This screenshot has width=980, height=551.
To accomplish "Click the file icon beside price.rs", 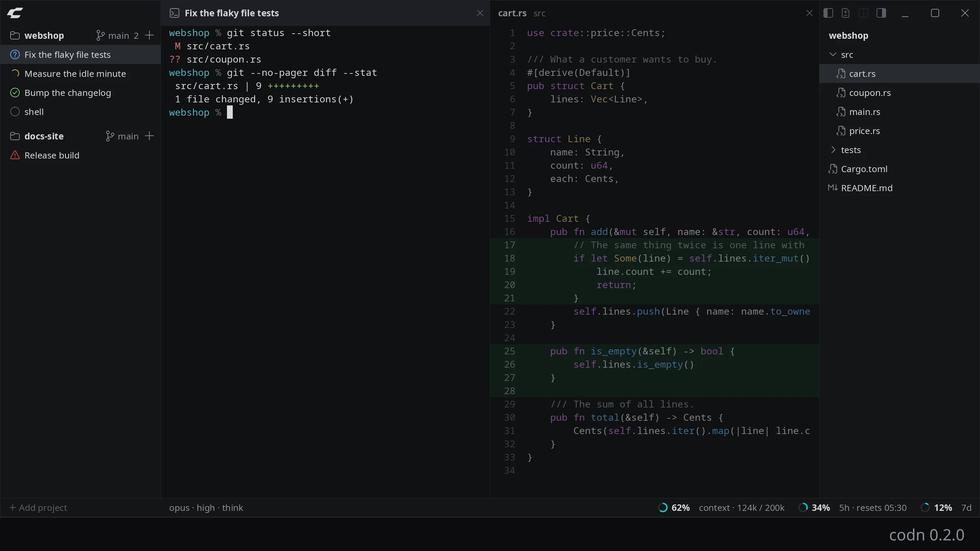I will (x=841, y=130).
